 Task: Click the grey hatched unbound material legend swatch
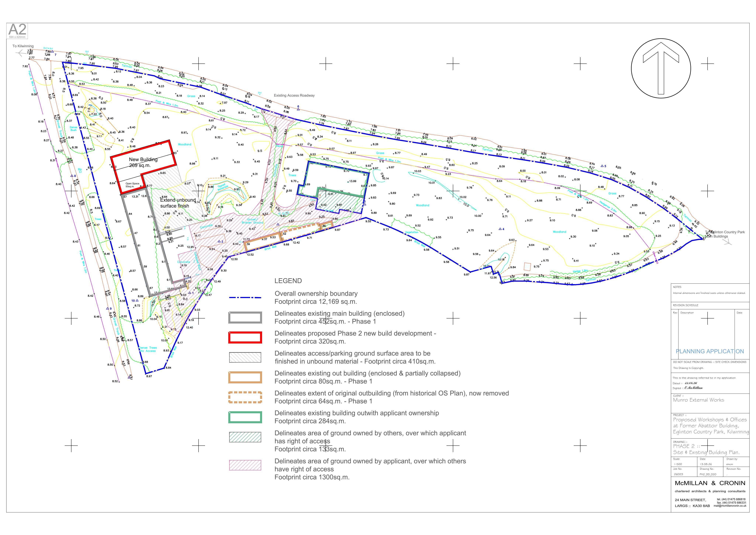(245, 357)
